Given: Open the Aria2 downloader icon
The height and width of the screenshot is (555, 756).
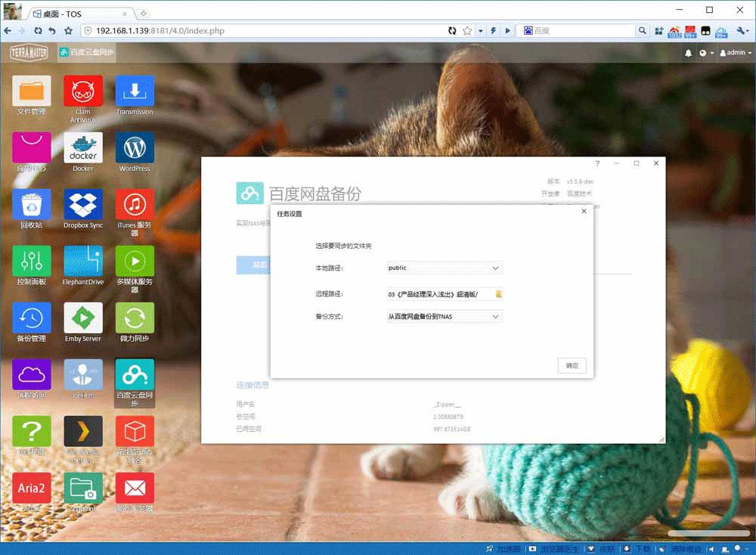Looking at the screenshot, I should click(31, 488).
